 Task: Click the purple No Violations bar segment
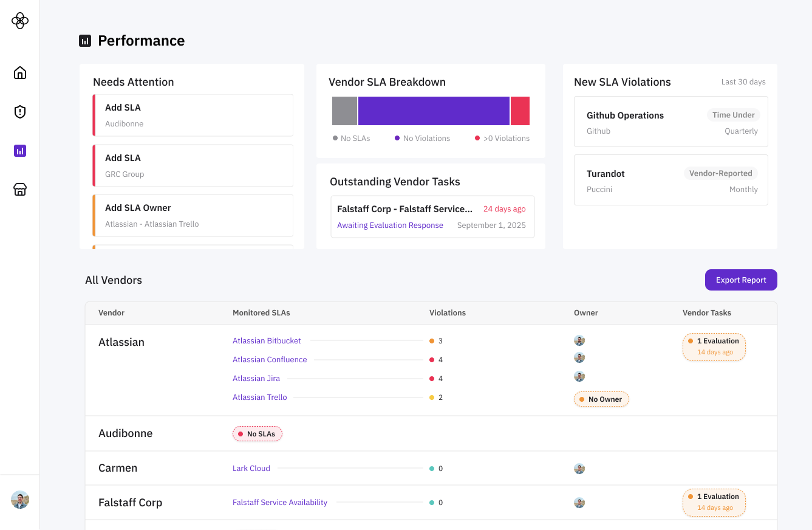coord(434,111)
